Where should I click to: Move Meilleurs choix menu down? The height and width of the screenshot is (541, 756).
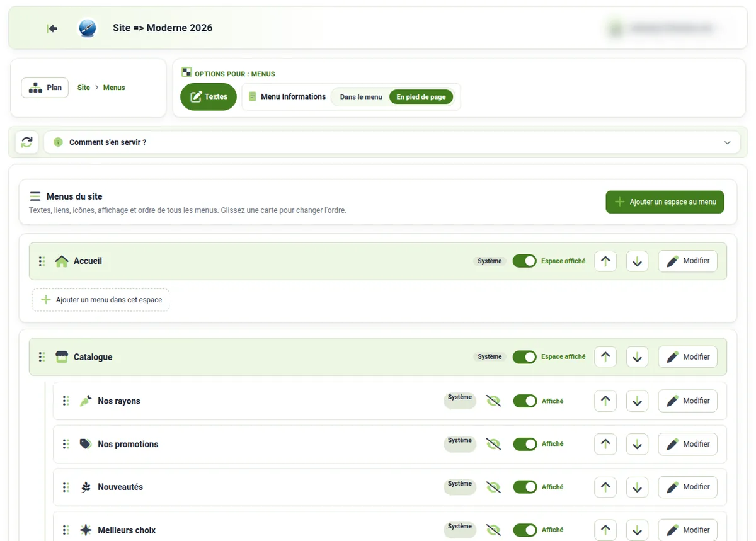[638, 530]
